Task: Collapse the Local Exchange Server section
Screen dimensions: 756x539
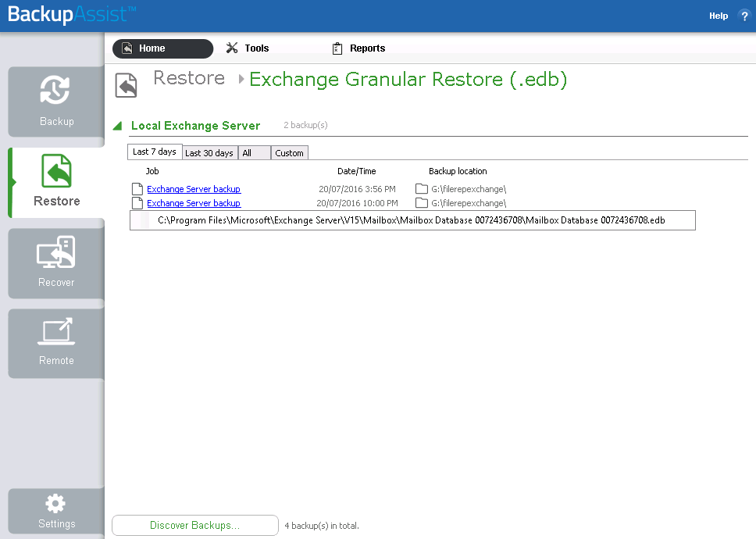Action: 117,127
